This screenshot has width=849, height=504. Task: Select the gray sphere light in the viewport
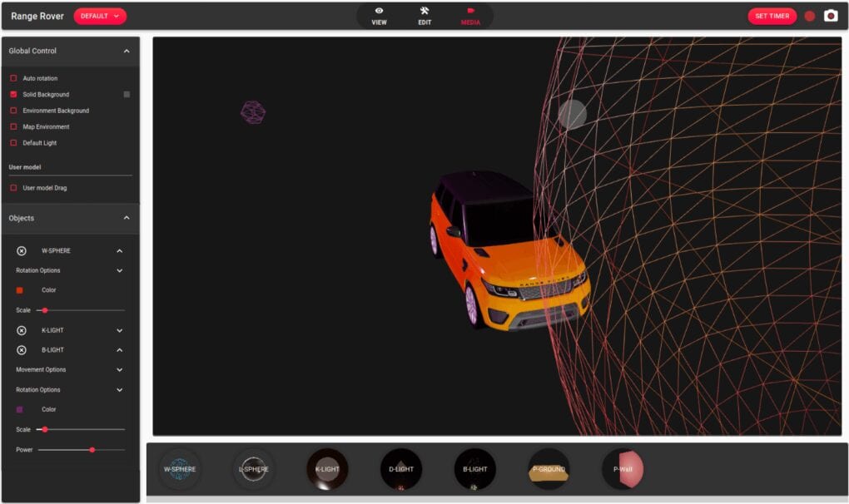[573, 114]
